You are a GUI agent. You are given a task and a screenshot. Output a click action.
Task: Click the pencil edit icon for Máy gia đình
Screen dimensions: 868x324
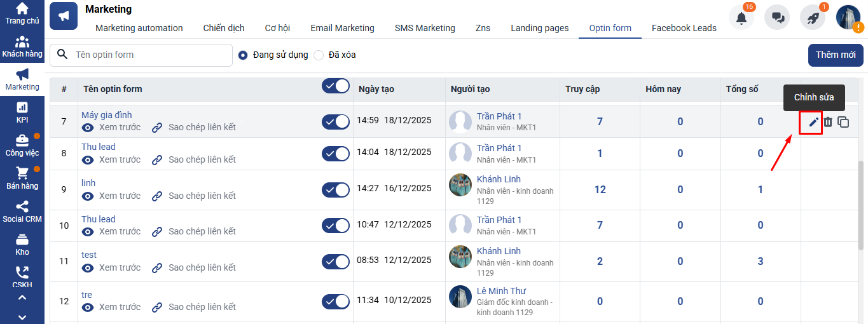[813, 122]
